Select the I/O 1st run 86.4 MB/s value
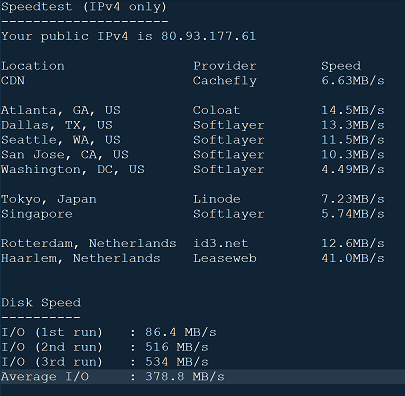This screenshot has height=396, width=405. coord(181,332)
